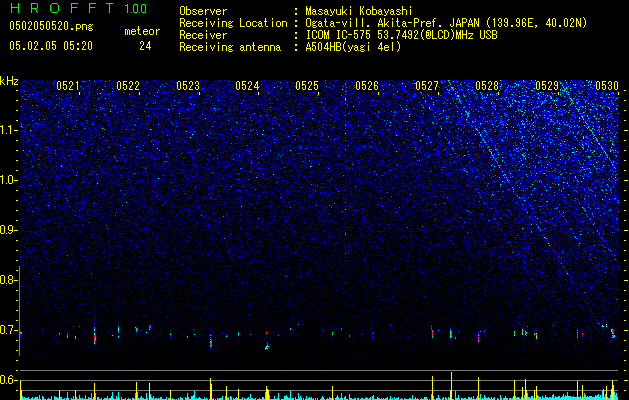The image size is (629, 400).
Task: Click the 0524 time marker
Action: click(247, 86)
